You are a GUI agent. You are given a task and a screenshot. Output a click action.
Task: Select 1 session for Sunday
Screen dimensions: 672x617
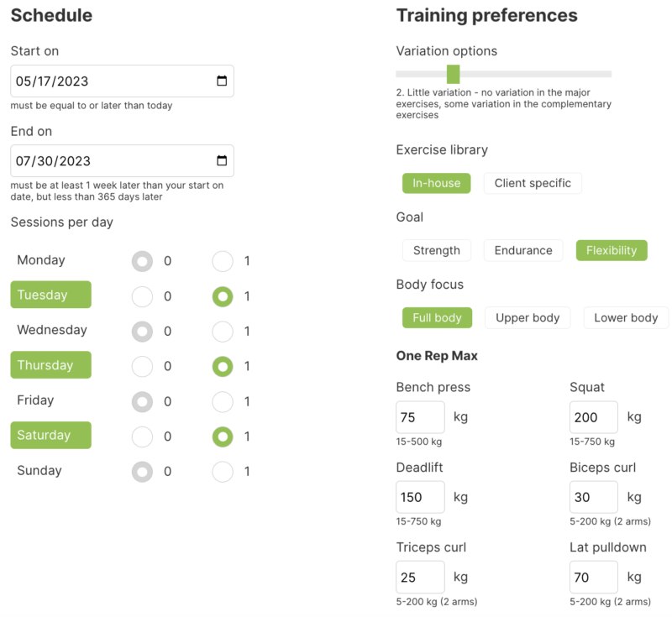223,472
